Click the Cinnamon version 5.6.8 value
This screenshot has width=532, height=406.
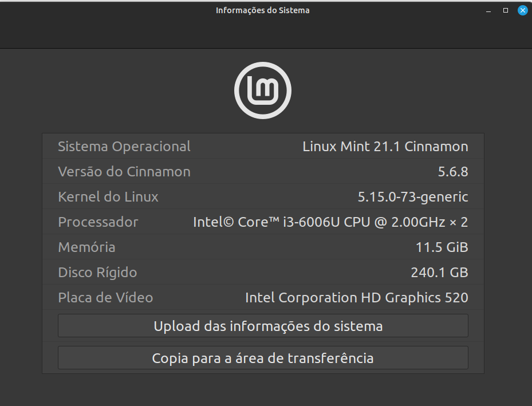tap(453, 172)
